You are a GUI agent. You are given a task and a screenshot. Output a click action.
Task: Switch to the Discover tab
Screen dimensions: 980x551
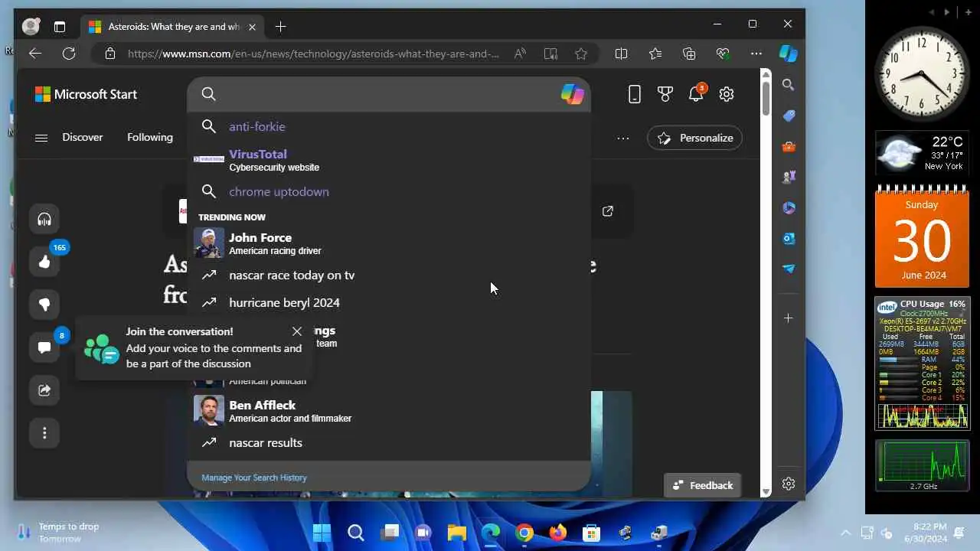(83, 137)
